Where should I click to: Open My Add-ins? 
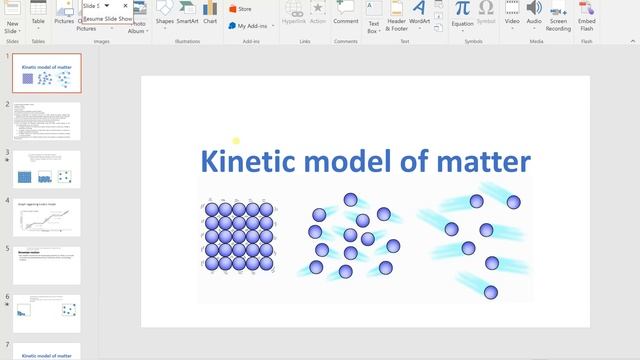click(248, 26)
